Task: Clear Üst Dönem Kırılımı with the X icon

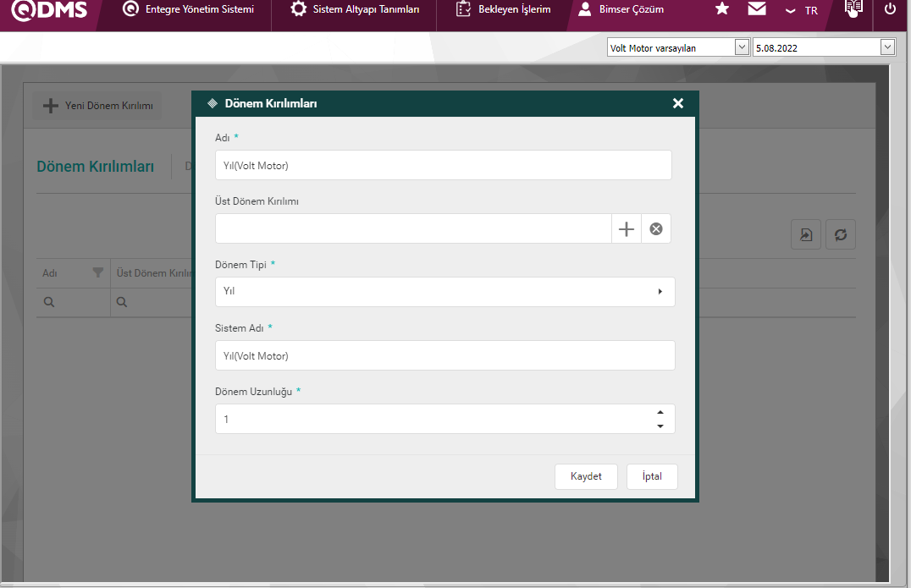Action: tap(656, 228)
